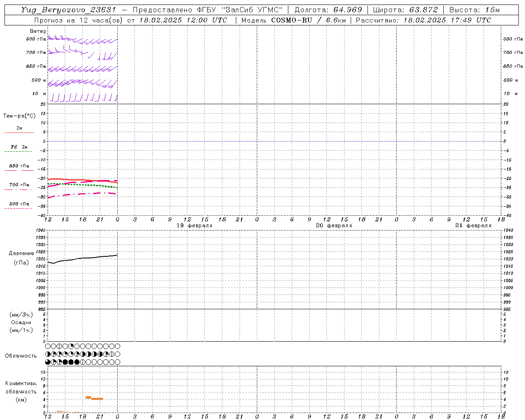This screenshot has height=420, width=525.
Task: Click the longer orange convective cloud bar near 21 h
Action: coord(97,399)
